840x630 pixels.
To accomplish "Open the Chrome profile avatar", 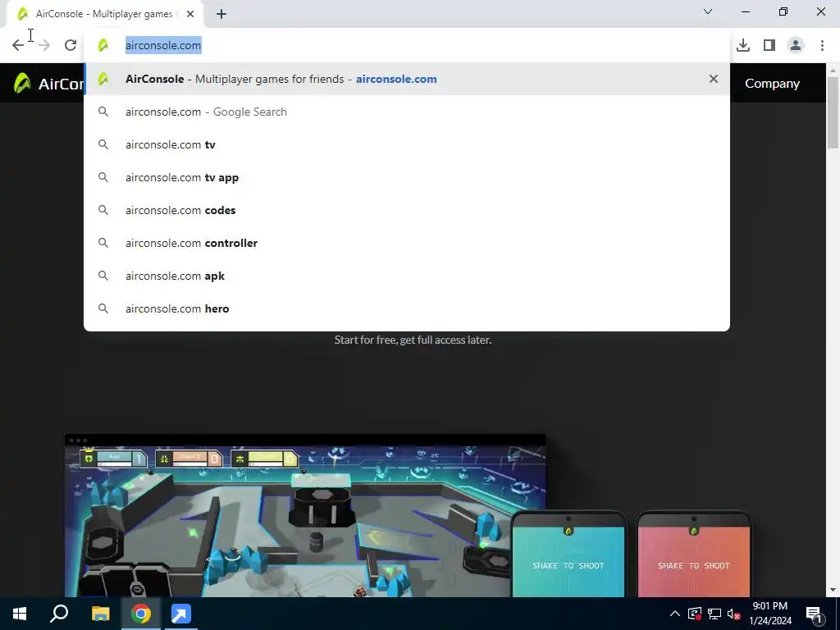I will (x=796, y=46).
